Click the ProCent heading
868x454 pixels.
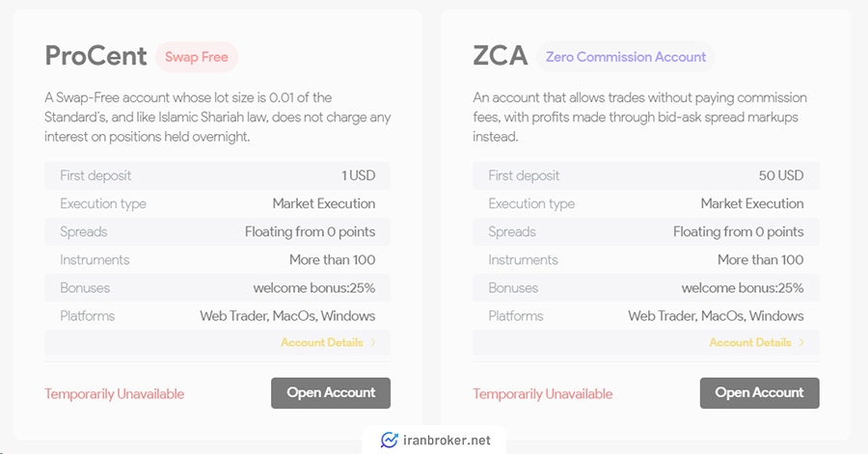point(95,56)
